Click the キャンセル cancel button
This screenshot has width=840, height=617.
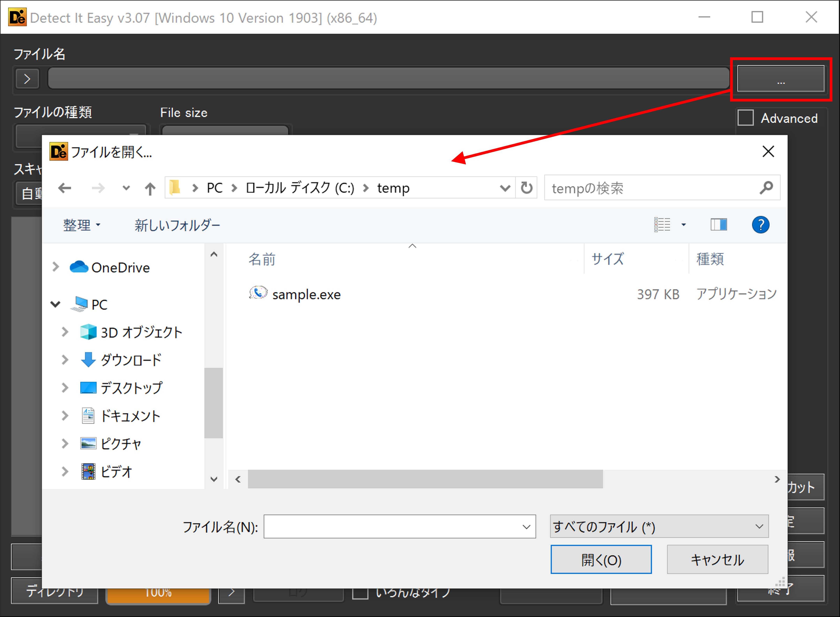click(717, 560)
